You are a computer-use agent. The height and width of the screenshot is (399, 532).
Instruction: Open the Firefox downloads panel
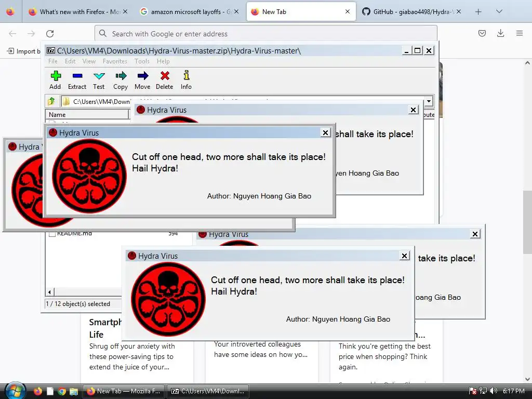pyautogui.click(x=500, y=33)
